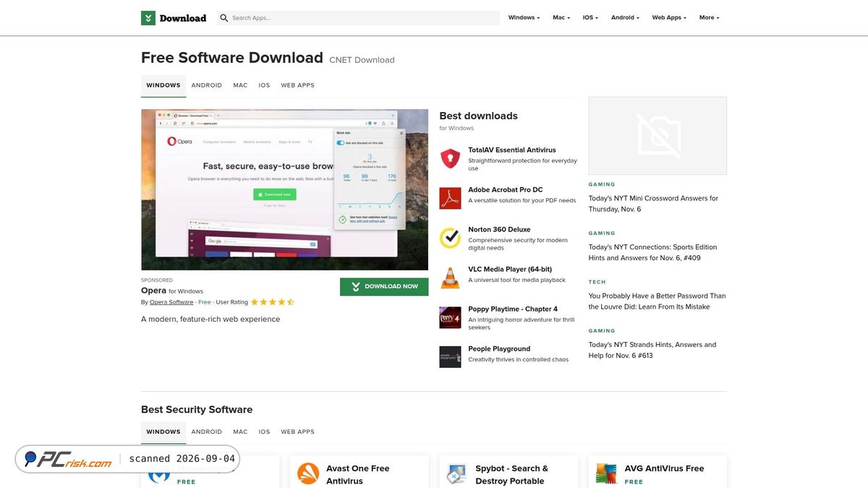Click the Opera user rating stars
Viewport: 868px width, 488px height.
(273, 302)
